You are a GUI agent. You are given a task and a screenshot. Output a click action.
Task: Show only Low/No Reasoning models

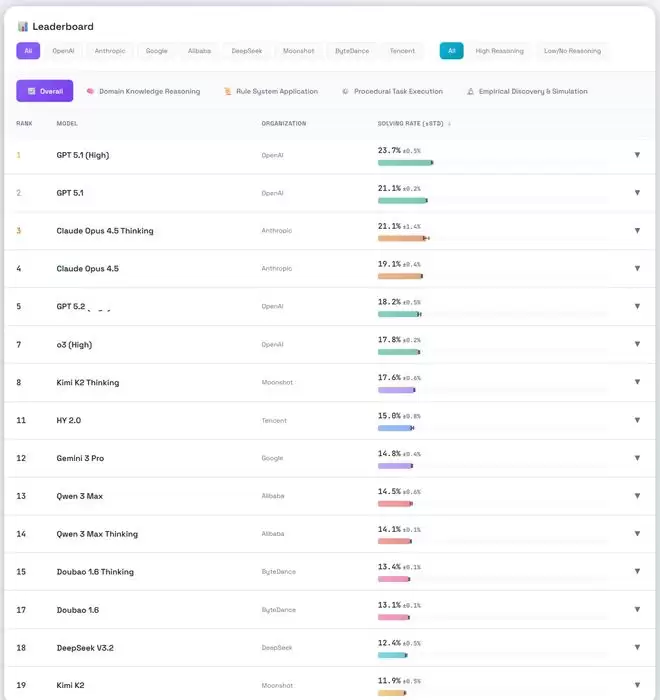572,50
